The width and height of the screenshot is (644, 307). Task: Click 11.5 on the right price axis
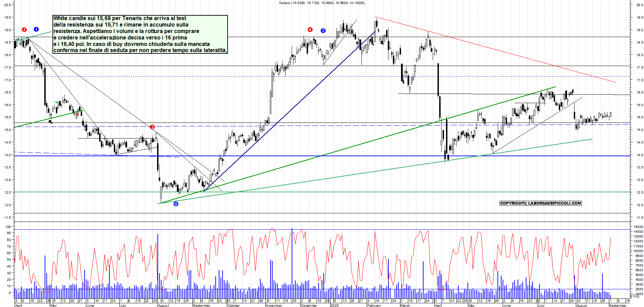pyautogui.click(x=640, y=217)
